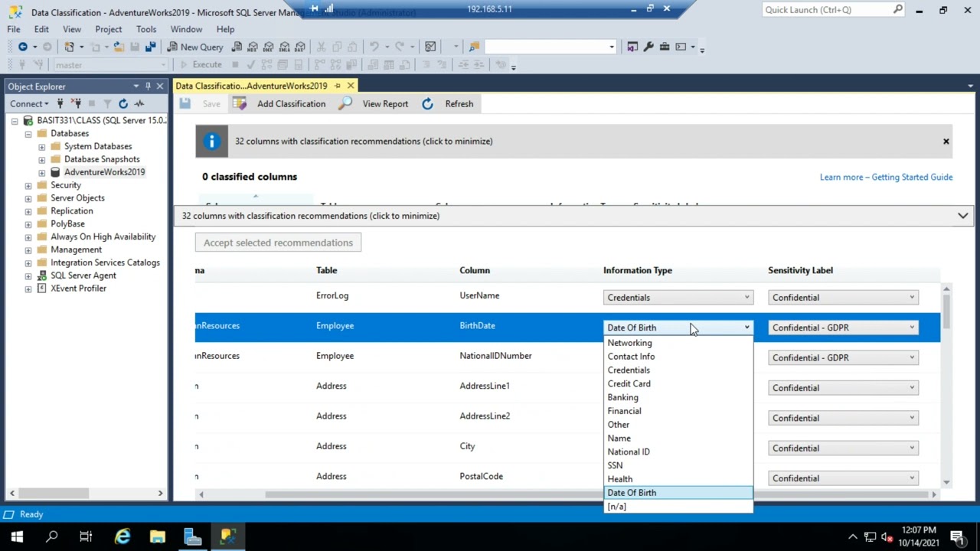Select the SQL Server Agent tree node
The width and height of the screenshot is (980, 551).
[83, 275]
